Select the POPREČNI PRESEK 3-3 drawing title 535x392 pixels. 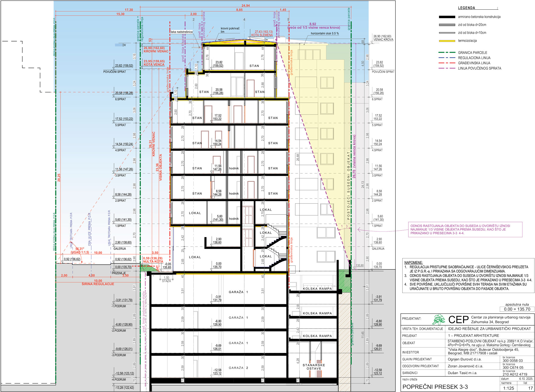pos(435,387)
